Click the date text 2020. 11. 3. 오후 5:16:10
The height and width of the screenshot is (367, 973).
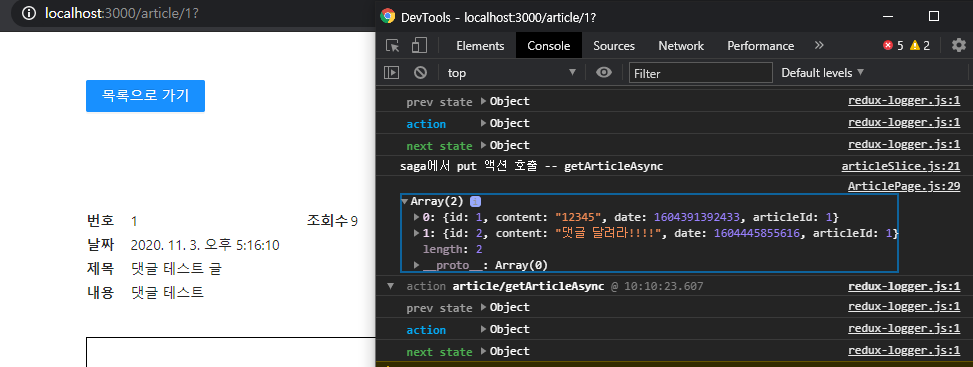[205, 245]
